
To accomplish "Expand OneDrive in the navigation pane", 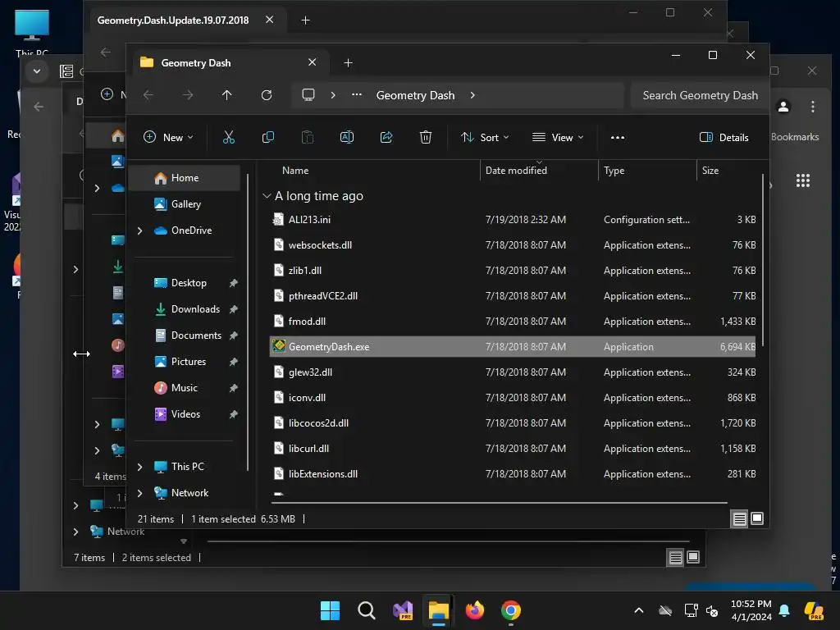I will (x=139, y=231).
